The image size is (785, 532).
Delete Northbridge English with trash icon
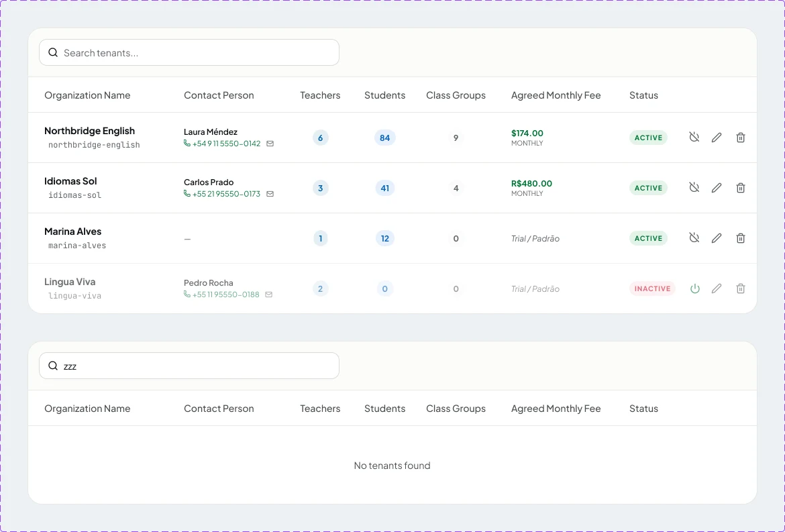point(741,137)
